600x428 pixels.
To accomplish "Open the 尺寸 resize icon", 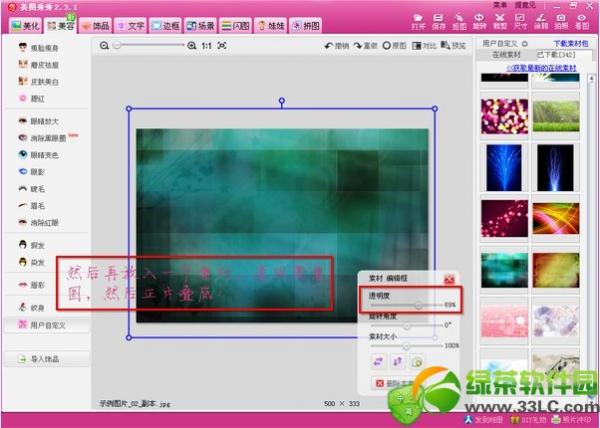I will 520,22.
